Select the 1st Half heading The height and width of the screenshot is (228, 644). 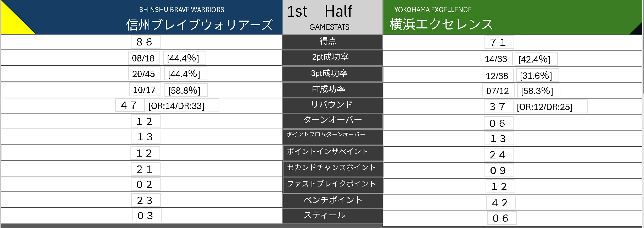pos(319,11)
